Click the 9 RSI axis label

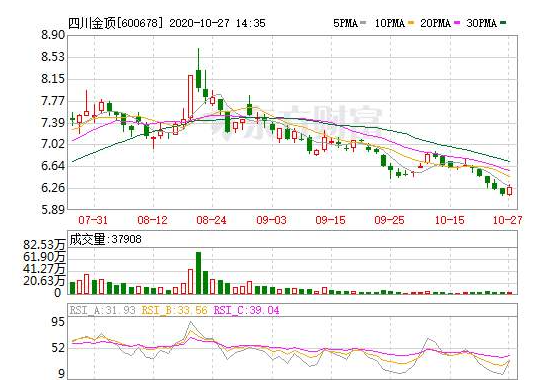pyautogui.click(x=61, y=374)
